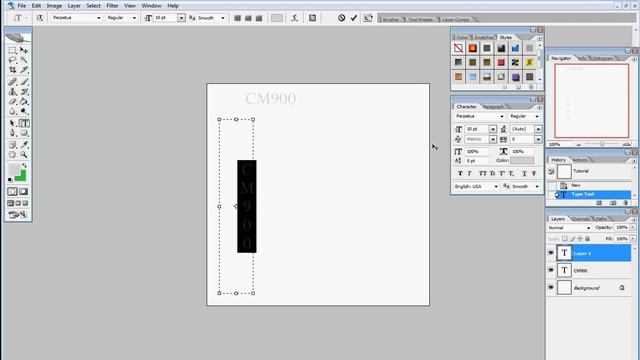Toggle Faux Bold in Character panel
Viewport: 640px width, 360px height.
[x=460, y=173]
